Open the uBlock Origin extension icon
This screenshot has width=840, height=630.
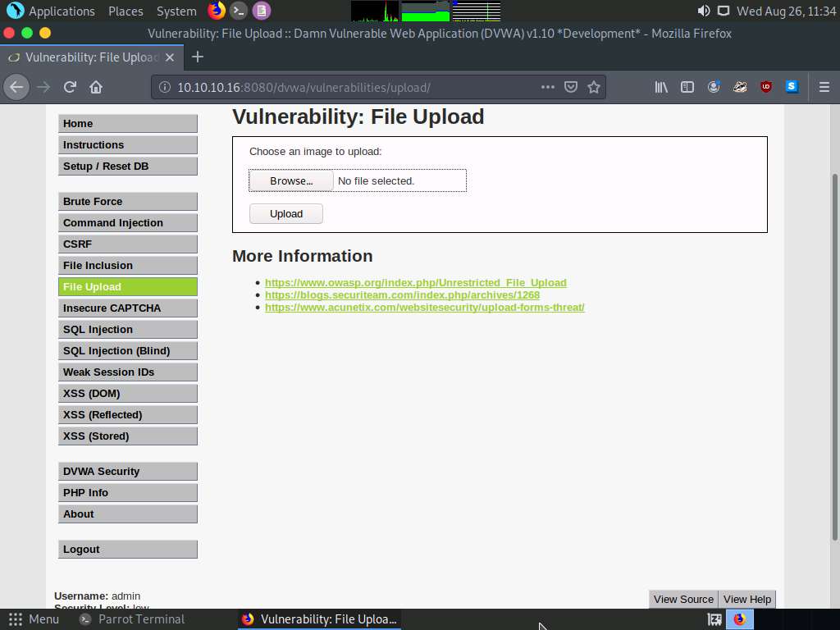[765, 86]
